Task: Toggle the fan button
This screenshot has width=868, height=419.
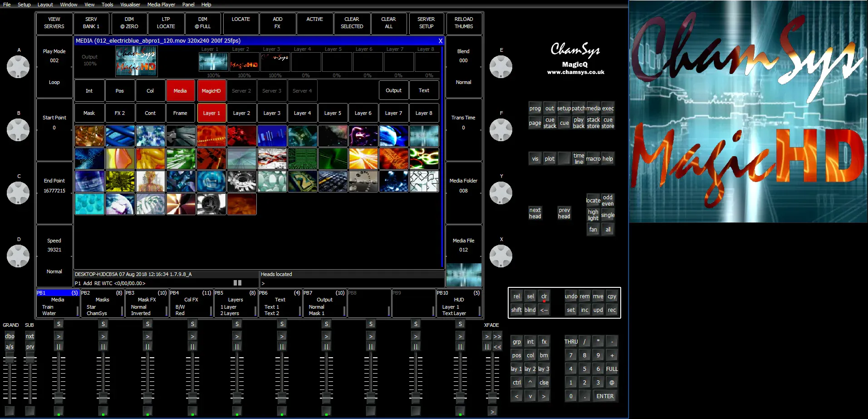Action: 593,230
